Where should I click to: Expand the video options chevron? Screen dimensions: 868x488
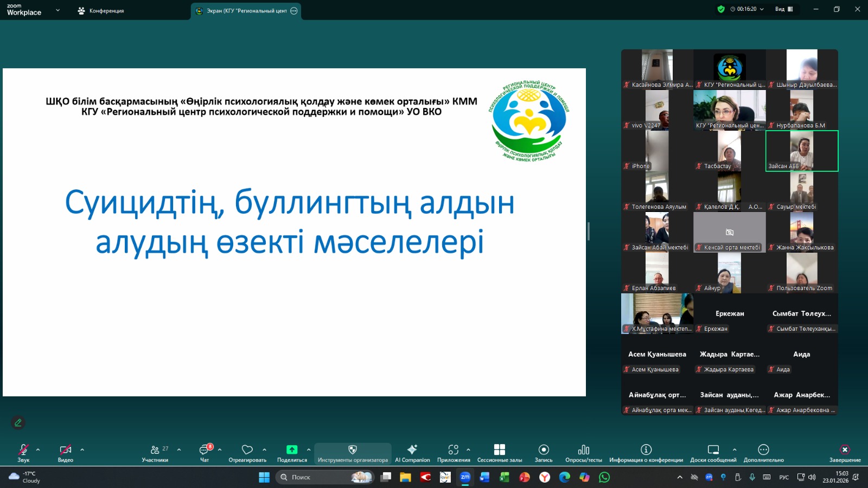(82, 450)
